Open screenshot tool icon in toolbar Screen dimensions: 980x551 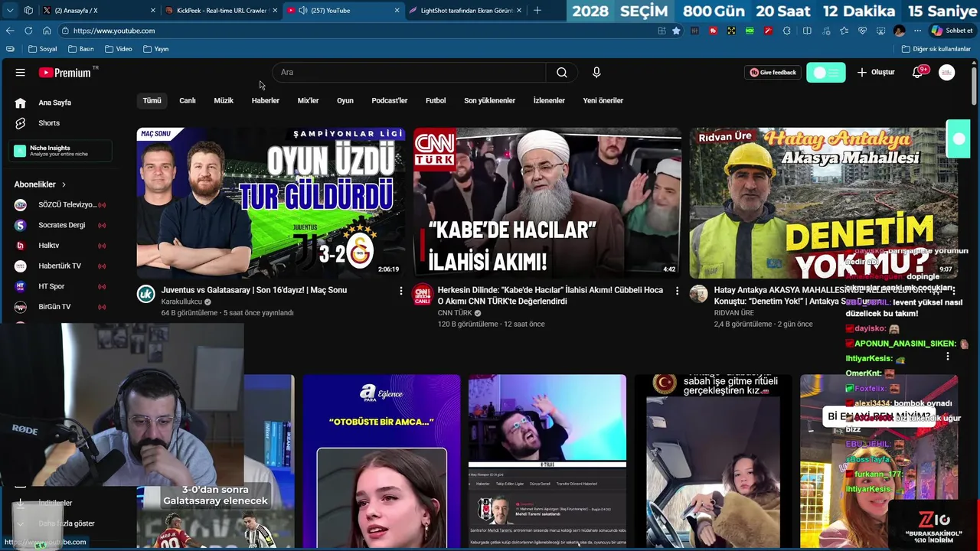click(x=880, y=31)
